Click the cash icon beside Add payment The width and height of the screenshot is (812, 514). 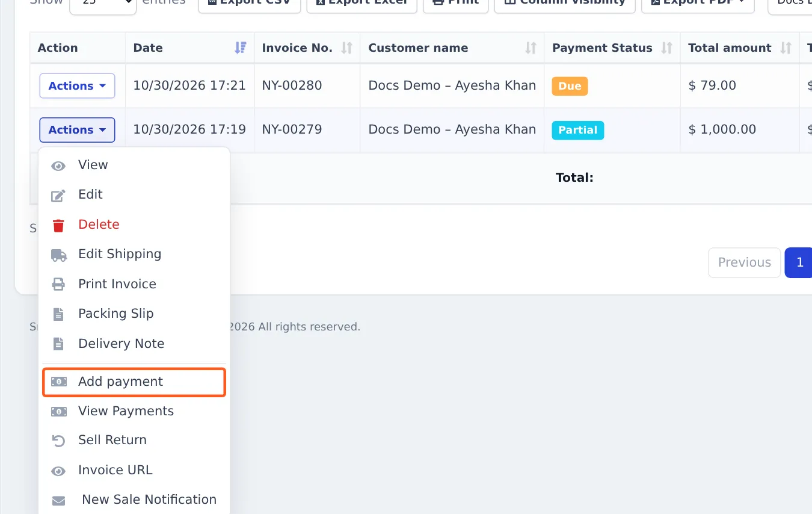(x=59, y=382)
